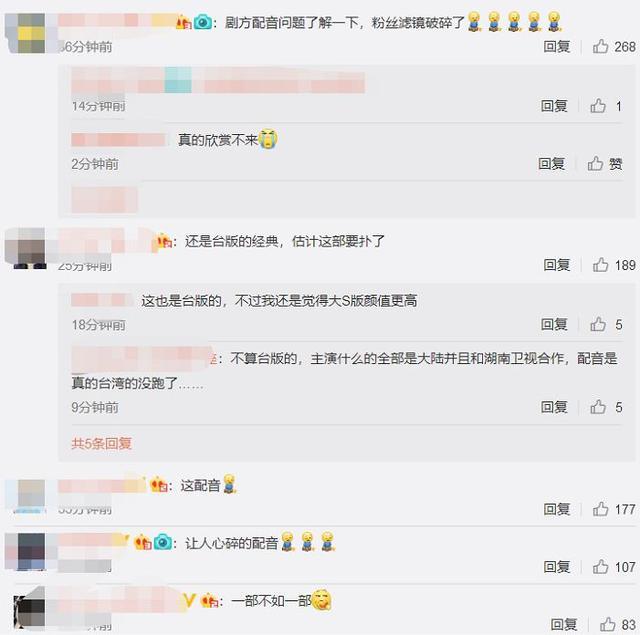The image size is (640, 635).
Task: Toggle like on 真的欣赏不来 reply
Action: [595, 164]
